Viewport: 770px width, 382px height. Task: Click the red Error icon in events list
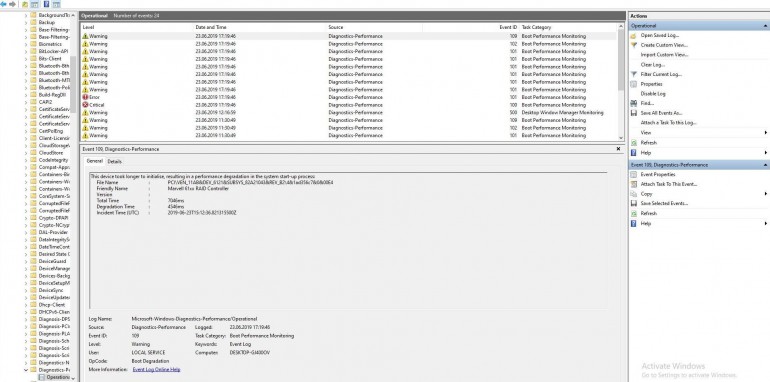point(85,97)
